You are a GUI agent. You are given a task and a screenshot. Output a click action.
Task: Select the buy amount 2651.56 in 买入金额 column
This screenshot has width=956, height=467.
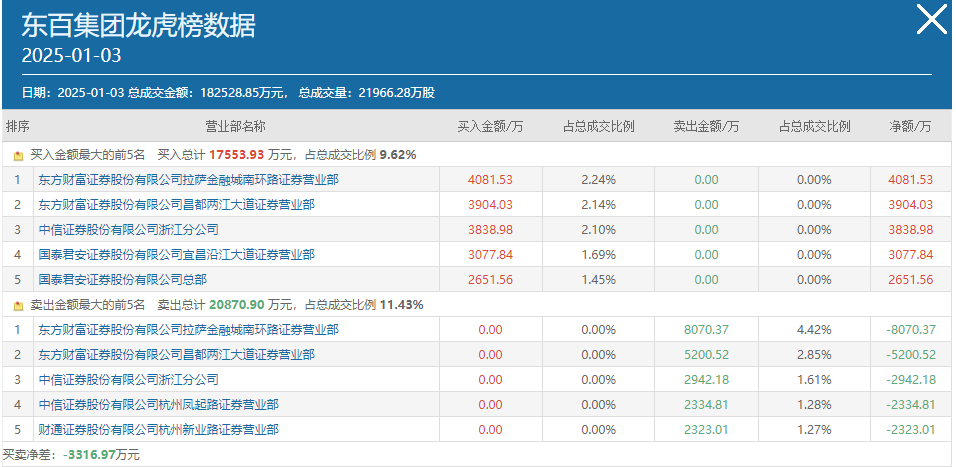(490, 280)
